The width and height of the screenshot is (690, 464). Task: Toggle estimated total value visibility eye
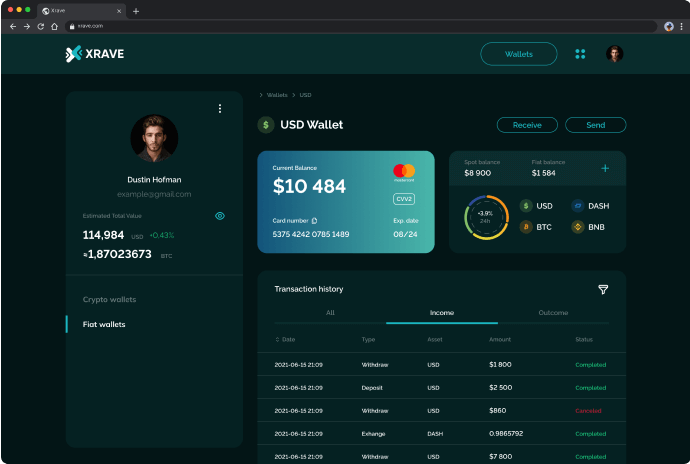point(220,216)
